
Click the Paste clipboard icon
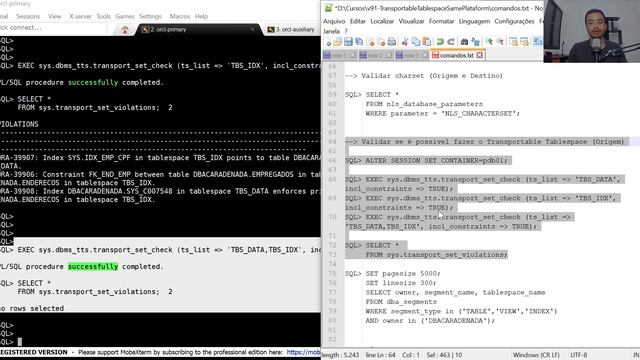427,42
